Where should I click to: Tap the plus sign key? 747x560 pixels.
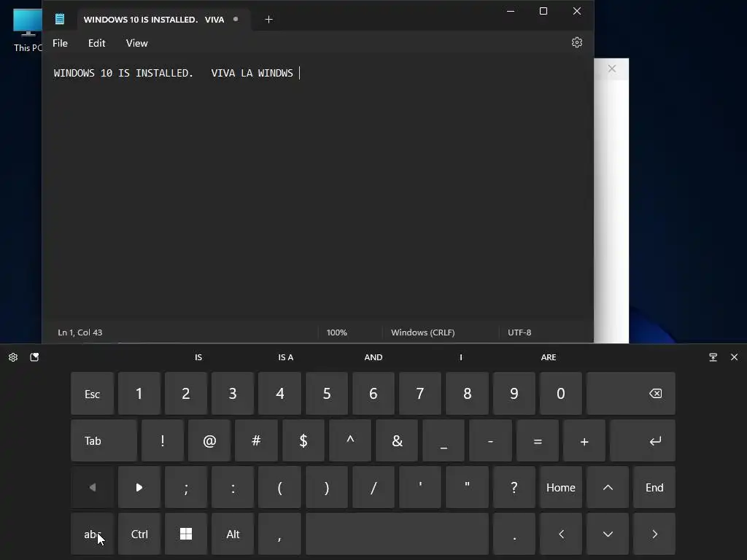[x=584, y=440]
